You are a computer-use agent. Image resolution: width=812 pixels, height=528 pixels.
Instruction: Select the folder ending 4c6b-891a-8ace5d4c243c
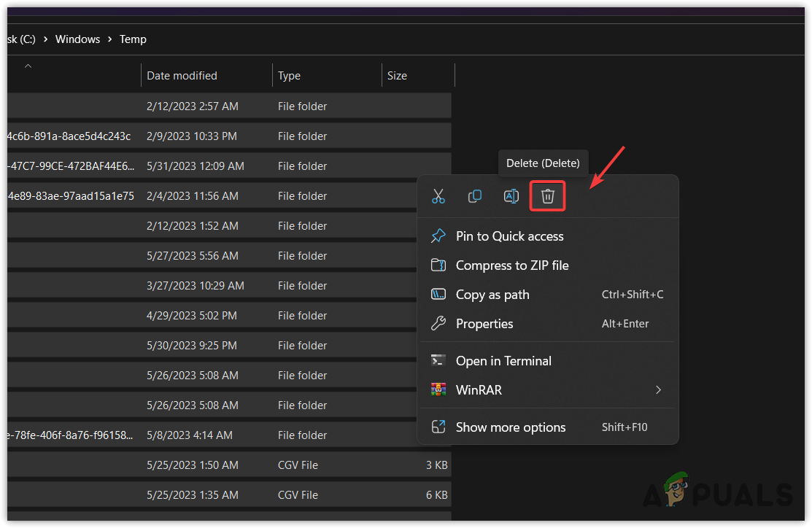point(229,136)
